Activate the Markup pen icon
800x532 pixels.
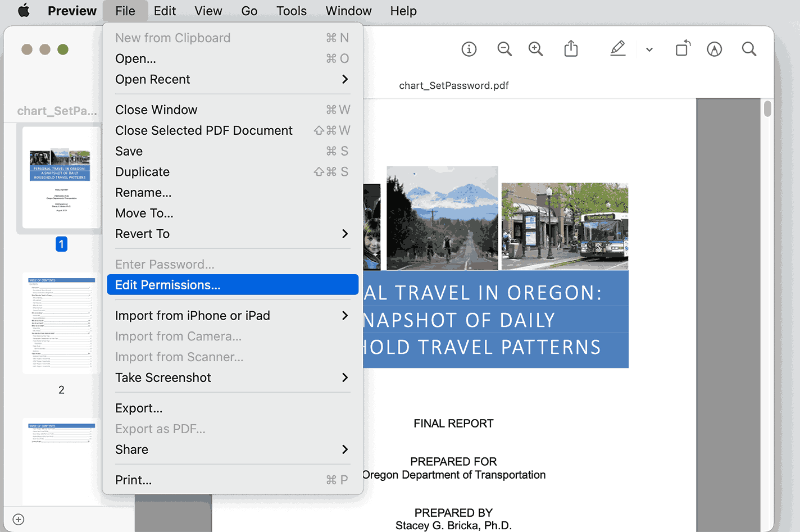click(x=618, y=49)
